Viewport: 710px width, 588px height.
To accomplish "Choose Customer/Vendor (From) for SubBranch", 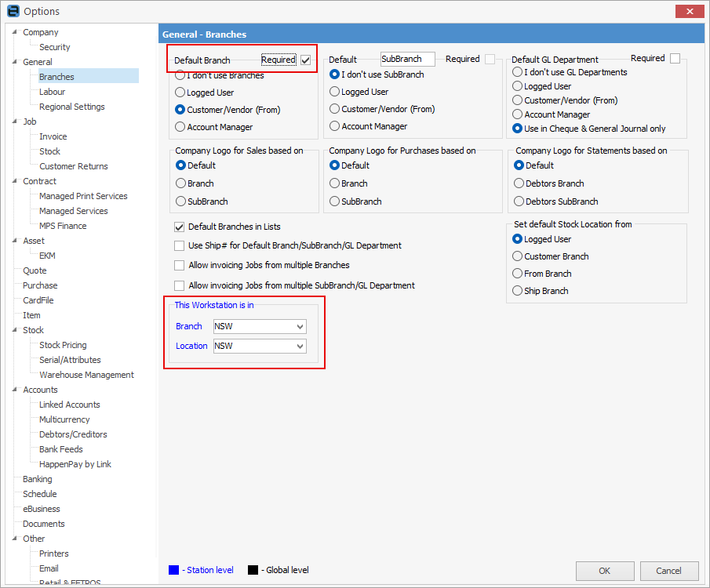I will coord(335,109).
